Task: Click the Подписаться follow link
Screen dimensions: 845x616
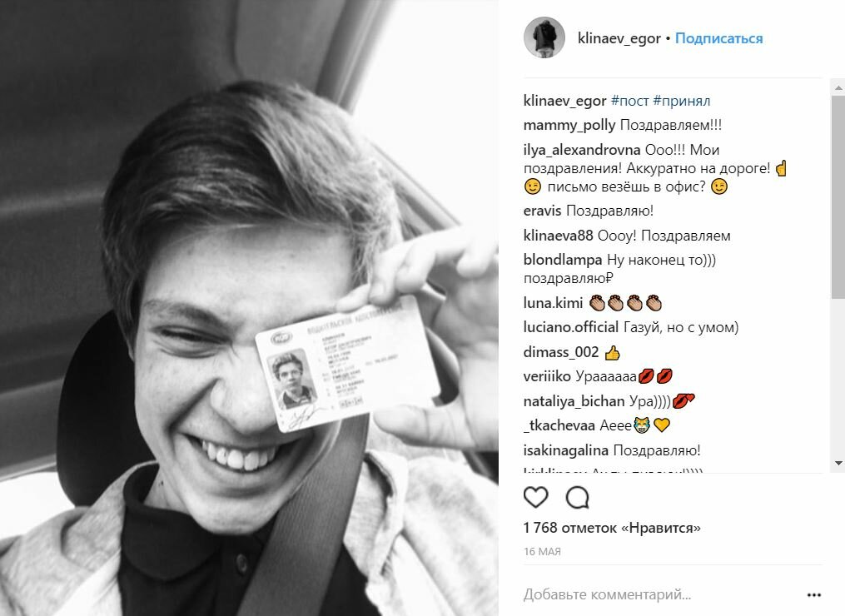Action: point(719,38)
